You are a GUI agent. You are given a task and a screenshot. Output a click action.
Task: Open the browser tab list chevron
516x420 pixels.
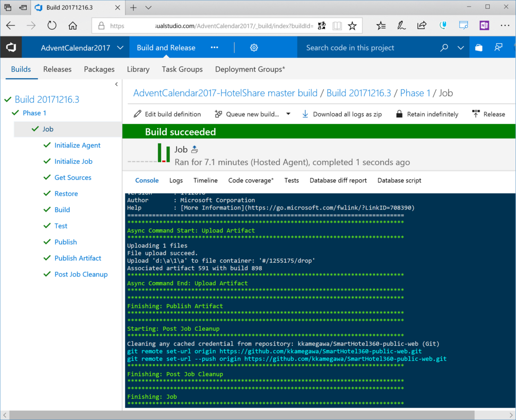[x=149, y=8]
